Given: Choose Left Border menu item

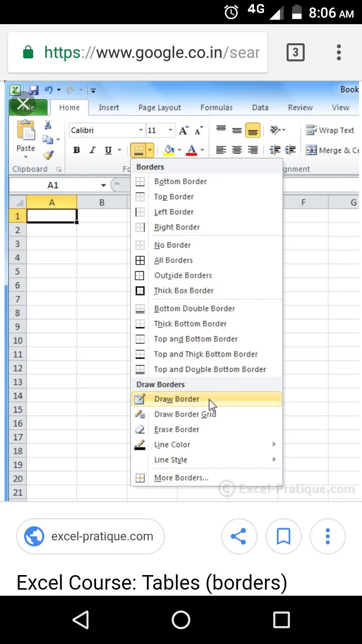Looking at the screenshot, I should pos(207,212).
